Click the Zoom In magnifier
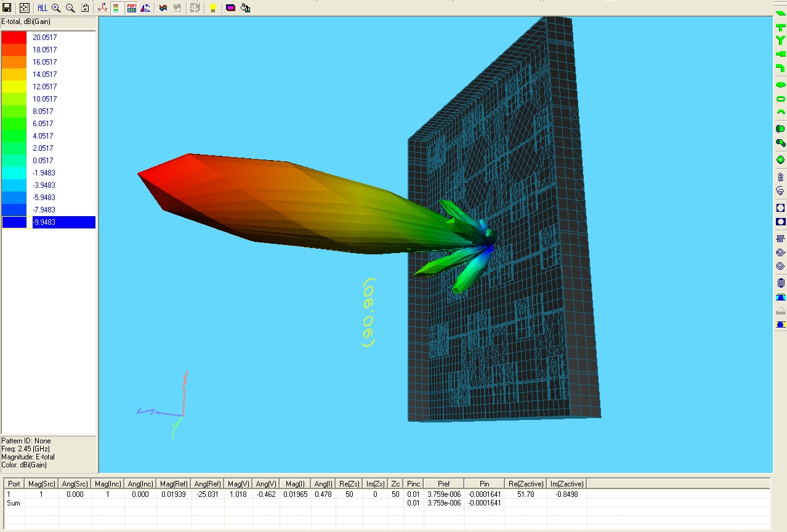Image resolution: width=787 pixels, height=532 pixels. pyautogui.click(x=56, y=8)
